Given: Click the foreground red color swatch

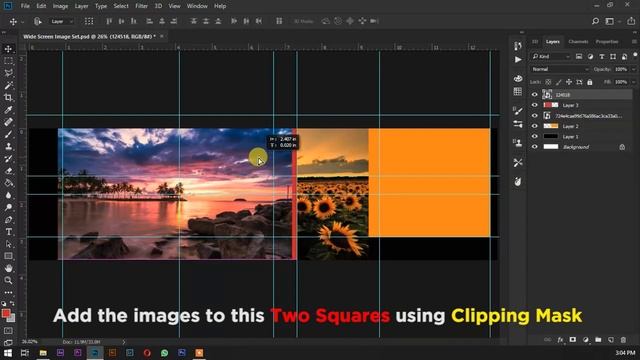Looking at the screenshot, I should [6, 313].
